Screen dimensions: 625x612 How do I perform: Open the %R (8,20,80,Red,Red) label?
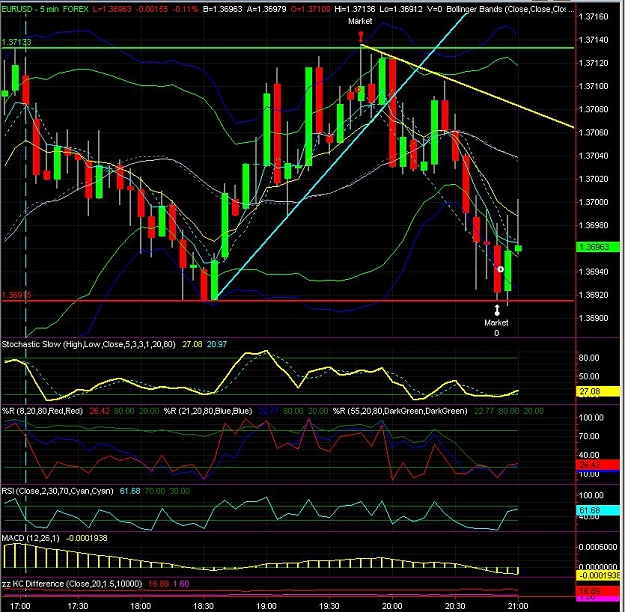tap(42, 411)
